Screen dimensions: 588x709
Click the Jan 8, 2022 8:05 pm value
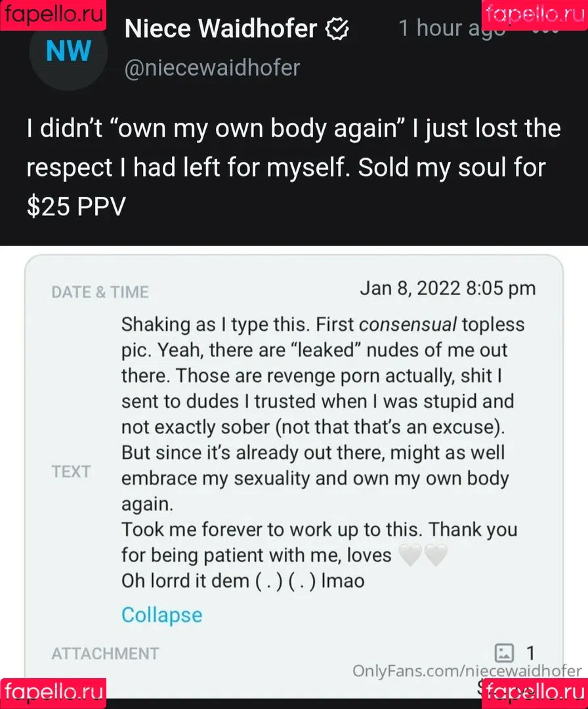click(448, 288)
